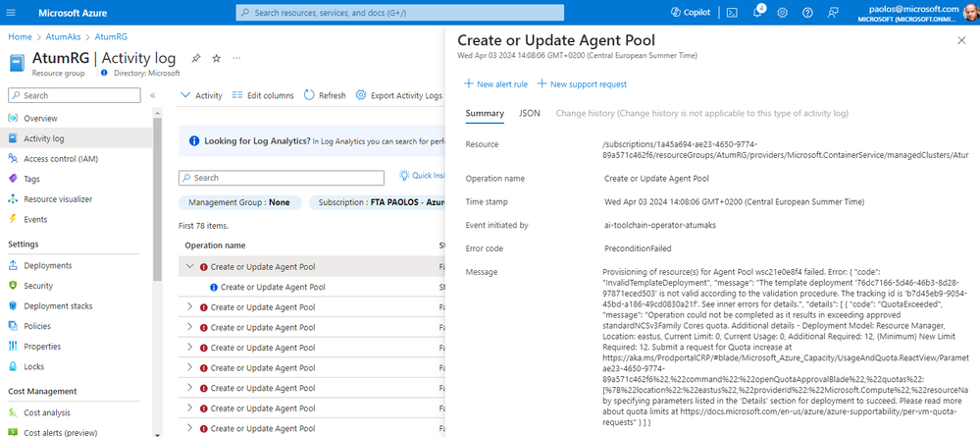
Task: Click Edit columns in the toolbar
Action: 263,95
